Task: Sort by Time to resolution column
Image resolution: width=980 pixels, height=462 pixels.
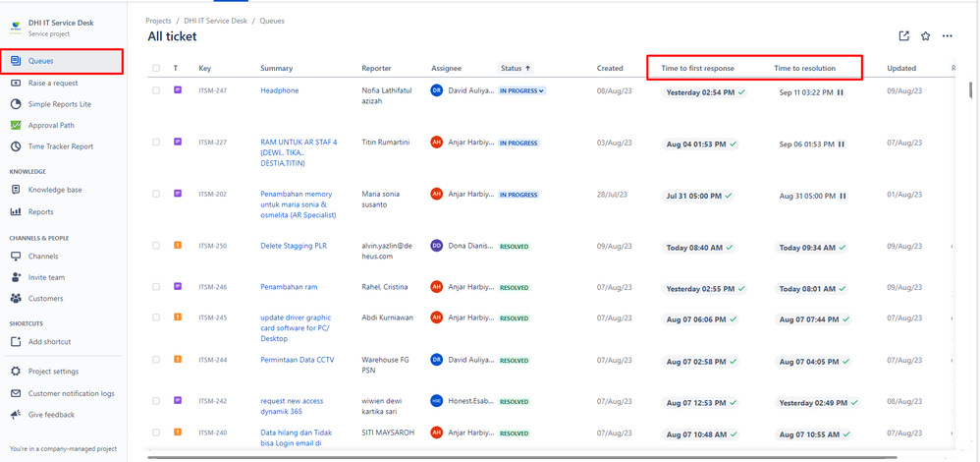Action: coord(805,68)
